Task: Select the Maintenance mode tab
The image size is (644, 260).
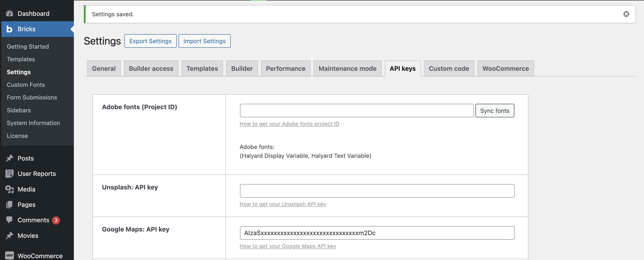Action: (x=347, y=69)
